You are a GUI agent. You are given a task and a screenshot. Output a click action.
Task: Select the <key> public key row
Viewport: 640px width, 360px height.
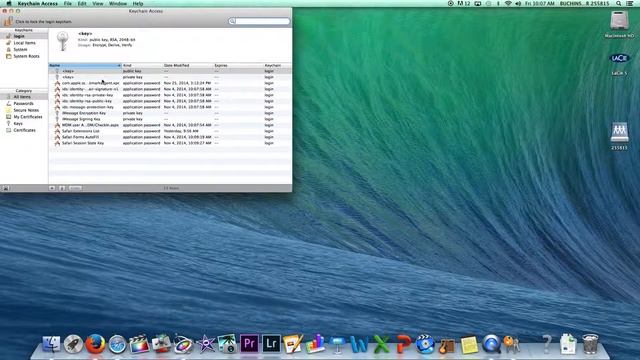pos(170,71)
